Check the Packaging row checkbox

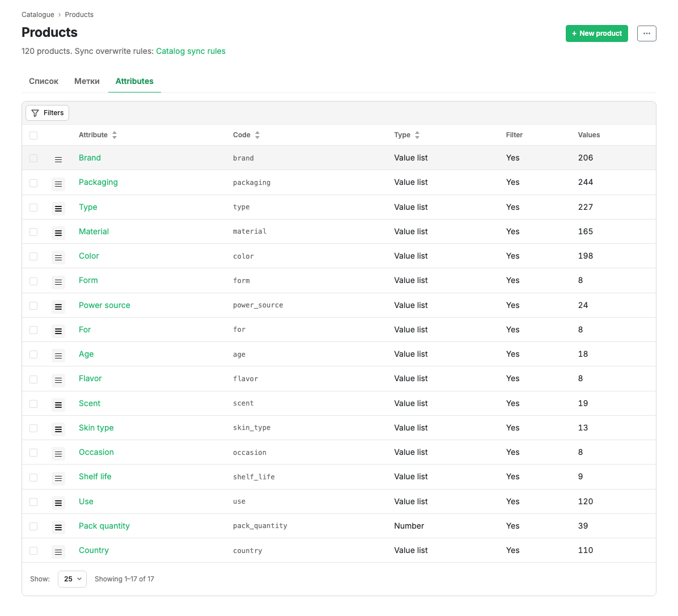click(x=33, y=183)
